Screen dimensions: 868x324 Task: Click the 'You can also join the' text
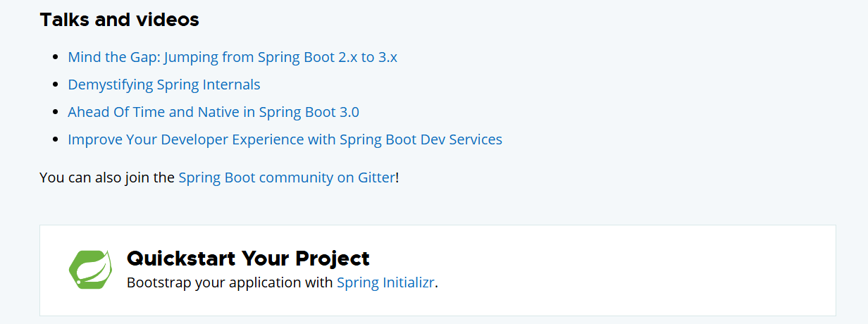click(107, 177)
